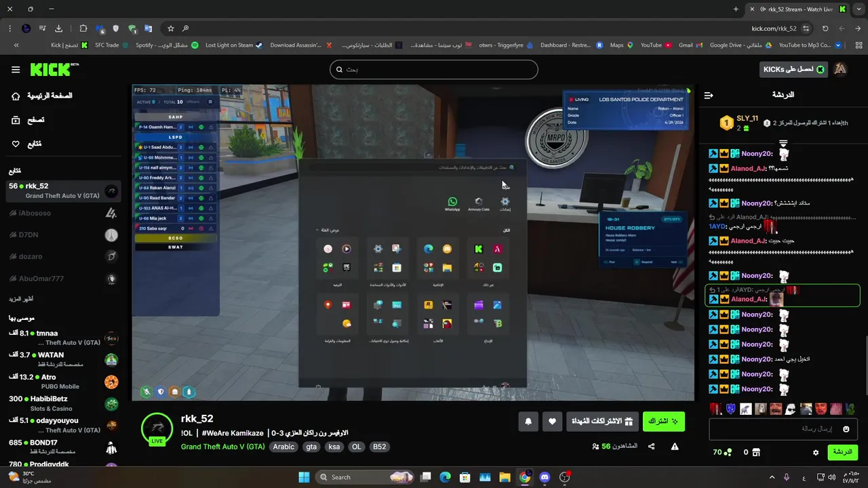Click the share stream icon

[x=651, y=446]
